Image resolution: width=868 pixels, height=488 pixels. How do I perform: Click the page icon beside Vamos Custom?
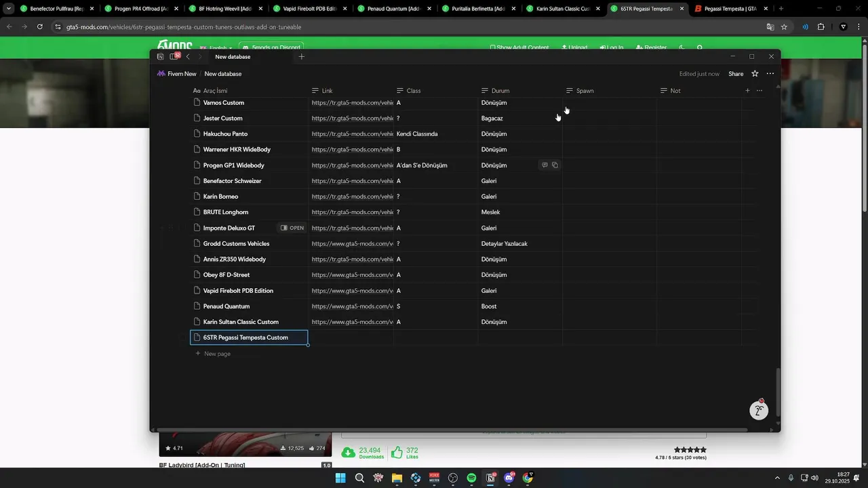[197, 103]
